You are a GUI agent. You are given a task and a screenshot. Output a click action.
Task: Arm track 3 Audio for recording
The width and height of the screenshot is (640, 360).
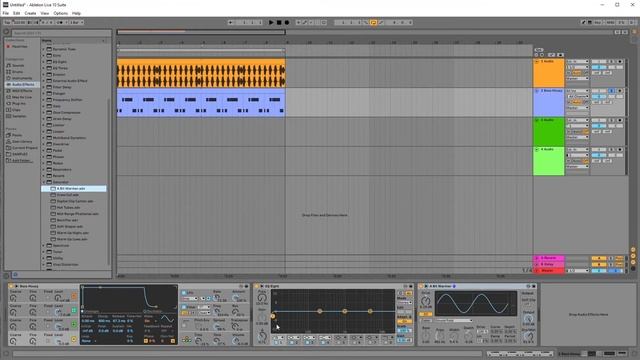620,120
